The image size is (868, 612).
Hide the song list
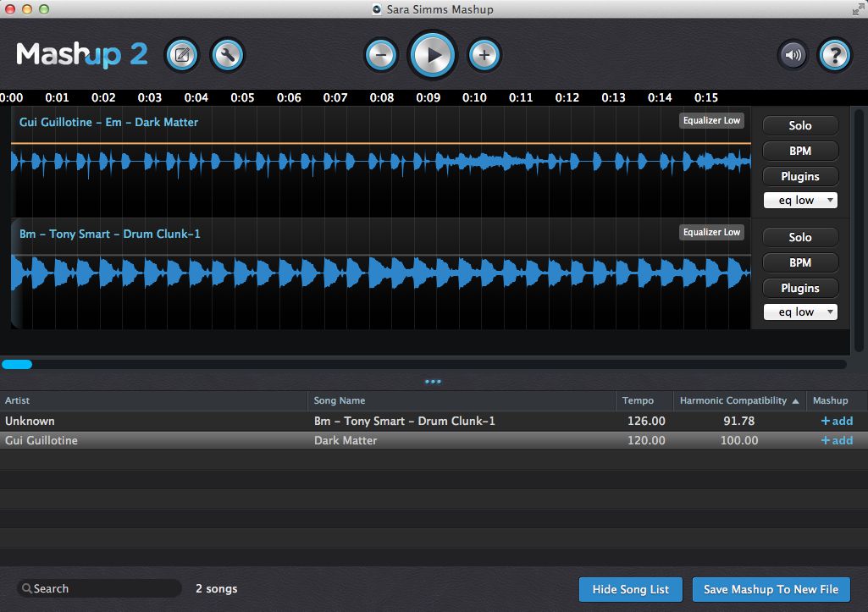(x=630, y=589)
